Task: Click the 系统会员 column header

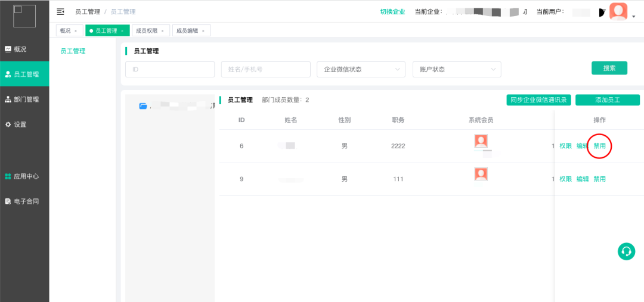Action: coord(481,120)
